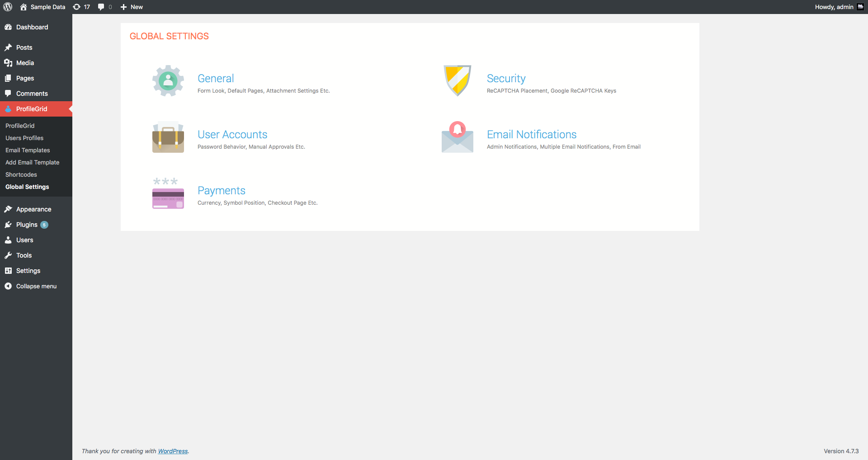This screenshot has width=868, height=460.
Task: Open the Email Notifications settings link
Action: coord(532,135)
